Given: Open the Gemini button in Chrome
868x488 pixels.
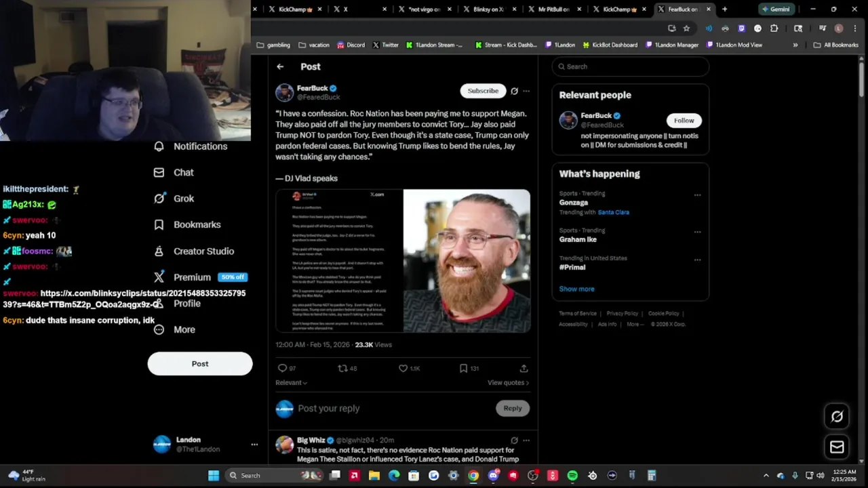Looking at the screenshot, I should (x=776, y=9).
